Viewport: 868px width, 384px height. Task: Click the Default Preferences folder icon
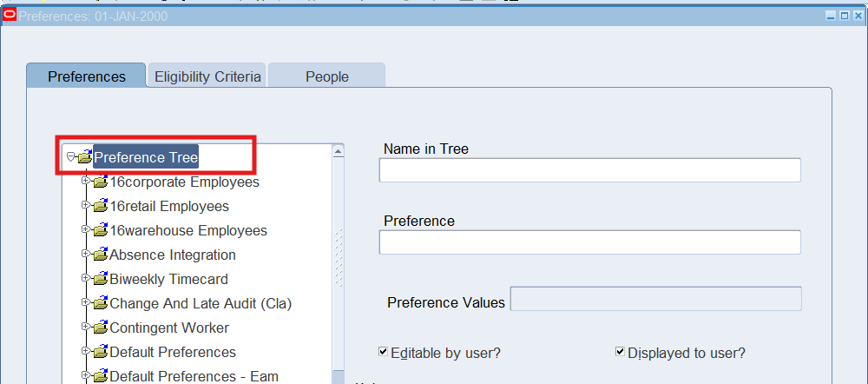pos(100,353)
